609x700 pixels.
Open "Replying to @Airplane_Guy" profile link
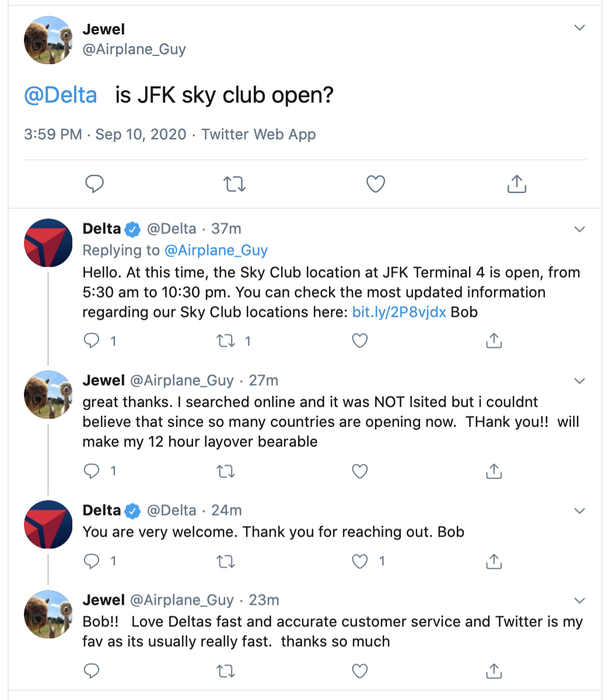coord(216,250)
